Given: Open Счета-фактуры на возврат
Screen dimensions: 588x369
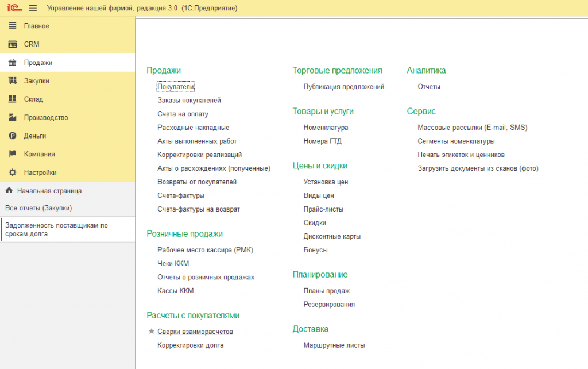Looking at the screenshot, I should point(198,209).
